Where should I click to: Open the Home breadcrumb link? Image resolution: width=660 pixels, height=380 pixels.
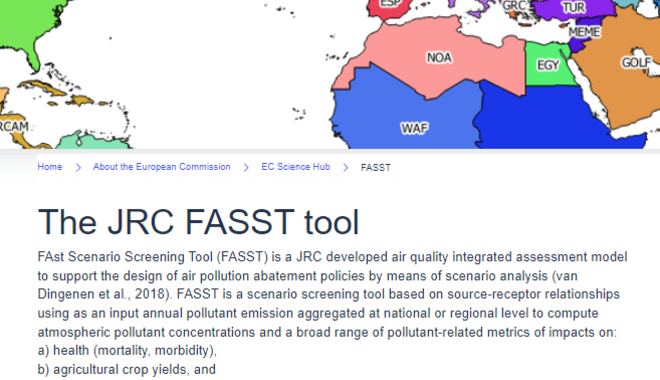(x=50, y=167)
